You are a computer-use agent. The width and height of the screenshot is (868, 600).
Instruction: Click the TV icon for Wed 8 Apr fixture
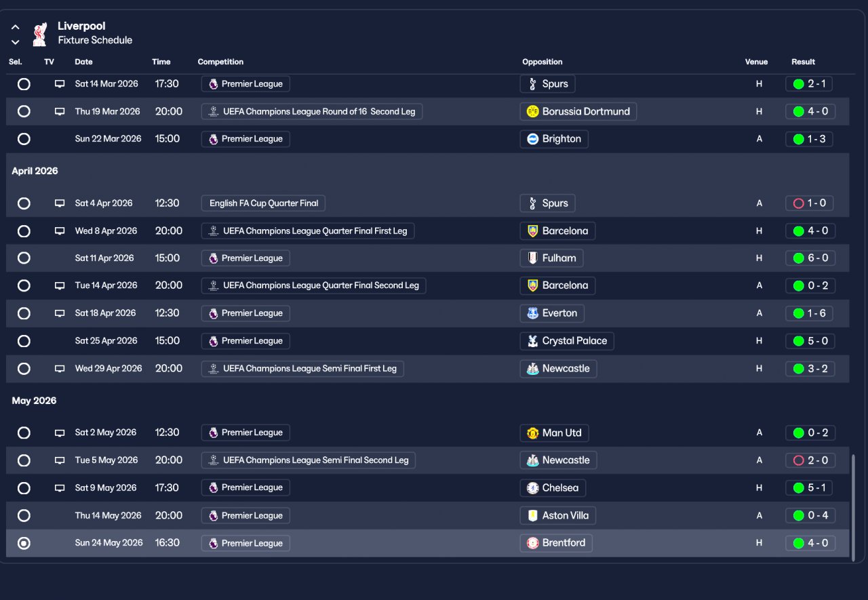click(x=60, y=231)
